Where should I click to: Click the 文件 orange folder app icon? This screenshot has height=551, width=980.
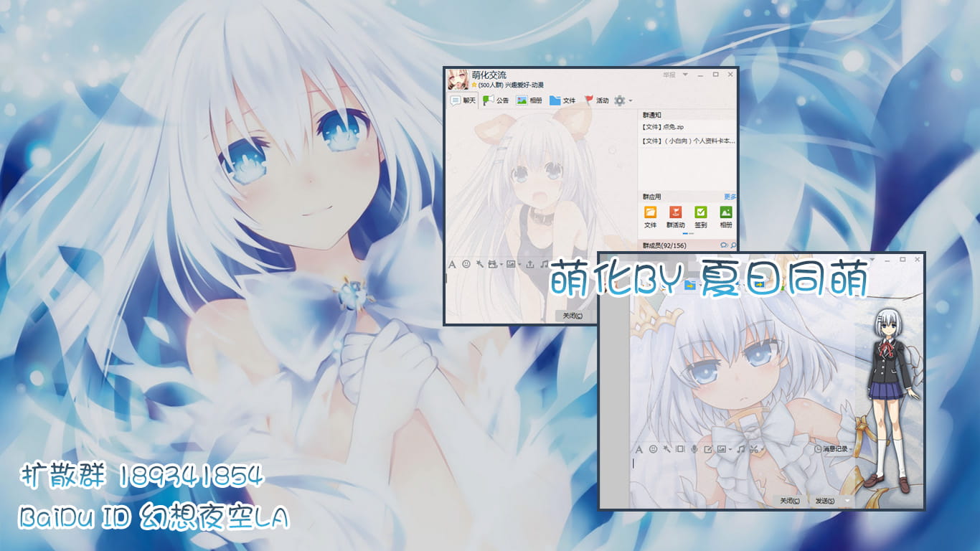tap(650, 212)
